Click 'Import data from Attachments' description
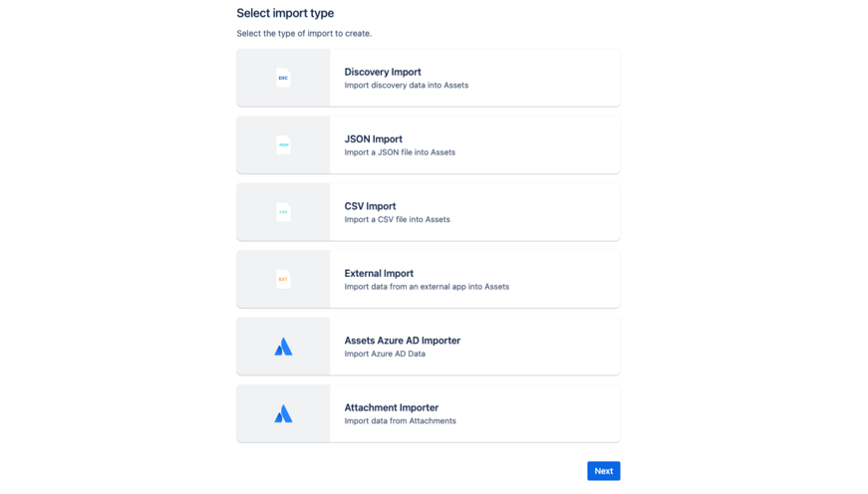Viewport: 868px width, 494px height. [x=401, y=421]
